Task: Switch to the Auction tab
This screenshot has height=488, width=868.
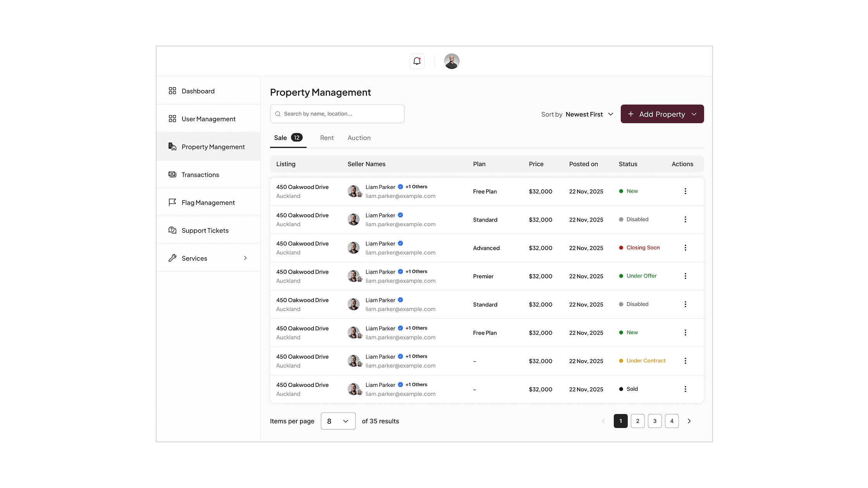Action: coord(359,138)
